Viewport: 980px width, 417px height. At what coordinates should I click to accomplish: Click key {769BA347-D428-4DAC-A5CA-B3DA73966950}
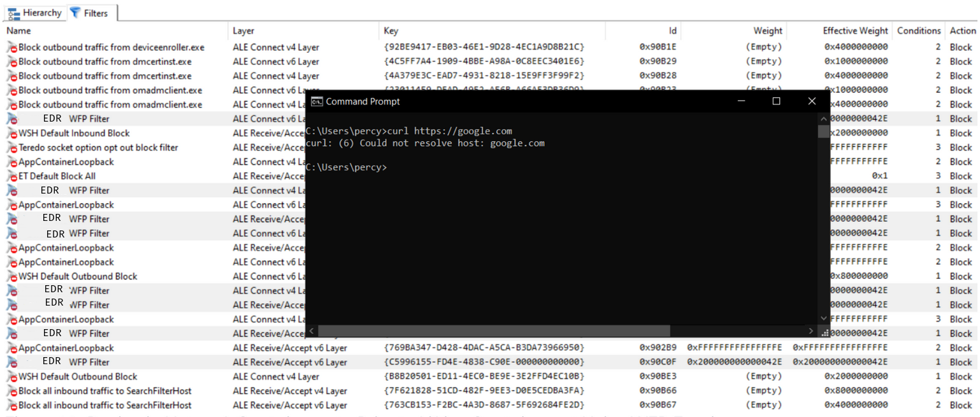tap(484, 348)
